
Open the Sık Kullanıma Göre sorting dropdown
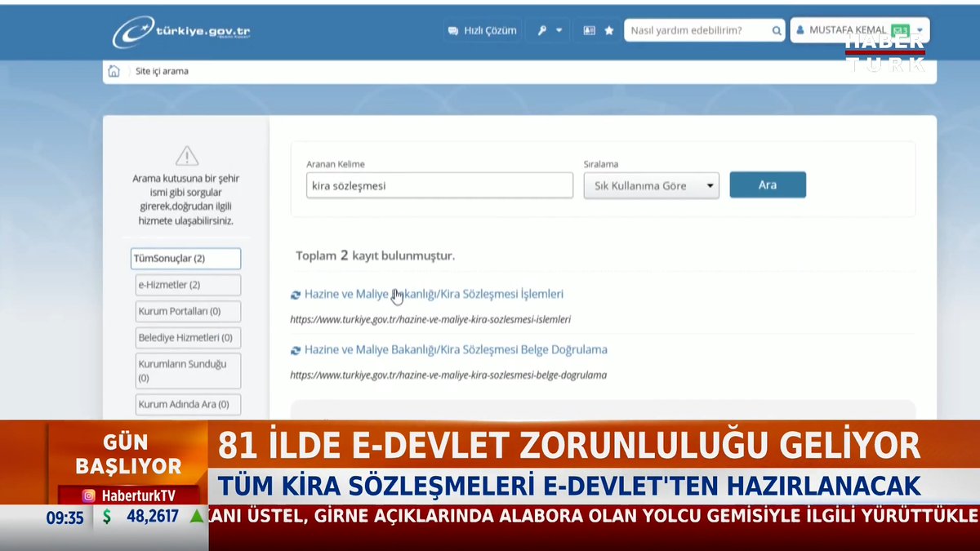point(651,185)
